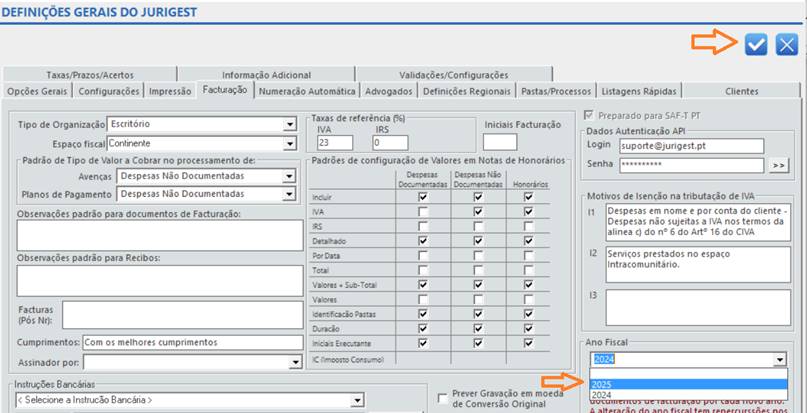
Task: Click the IRS rate field
Action: (390, 143)
